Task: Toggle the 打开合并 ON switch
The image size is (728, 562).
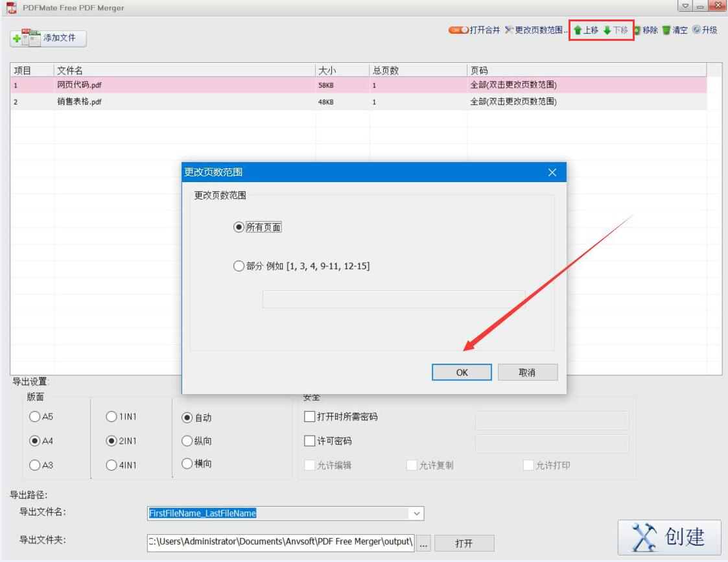Action: pyautogui.click(x=458, y=30)
